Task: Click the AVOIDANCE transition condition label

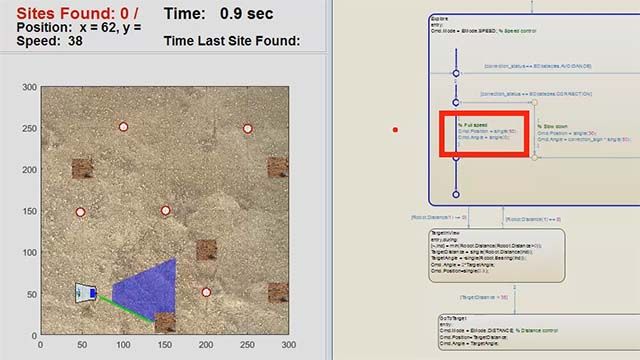Action: point(538,66)
